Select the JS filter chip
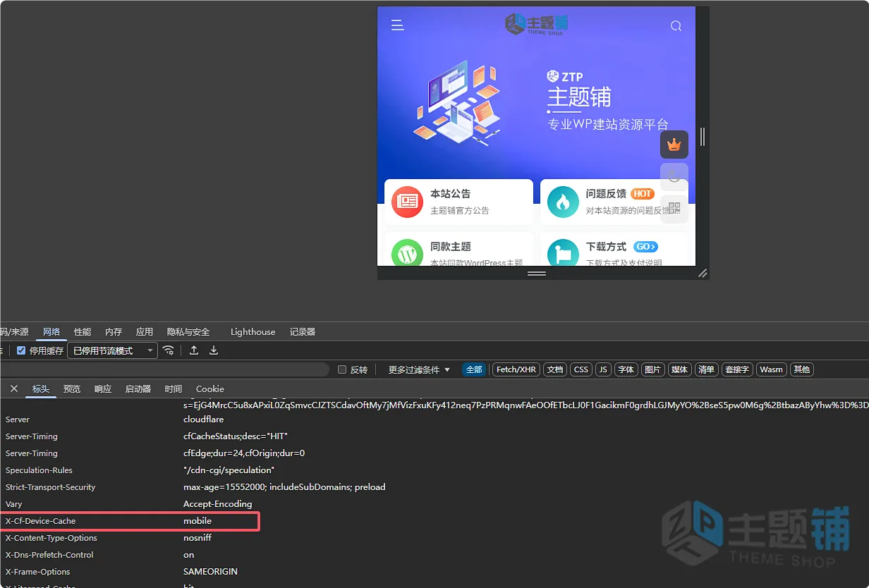This screenshot has height=588, width=869. (603, 369)
